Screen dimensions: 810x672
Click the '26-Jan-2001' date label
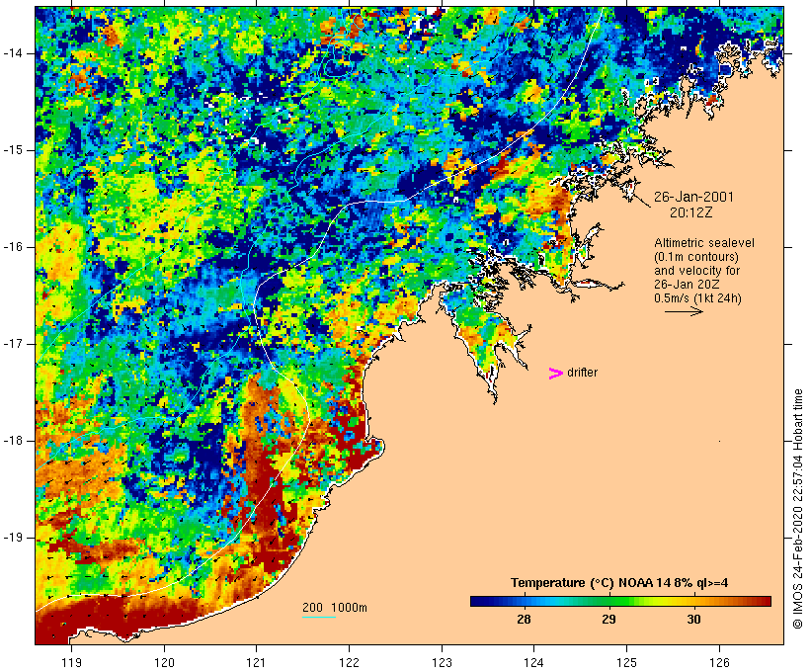point(693,197)
